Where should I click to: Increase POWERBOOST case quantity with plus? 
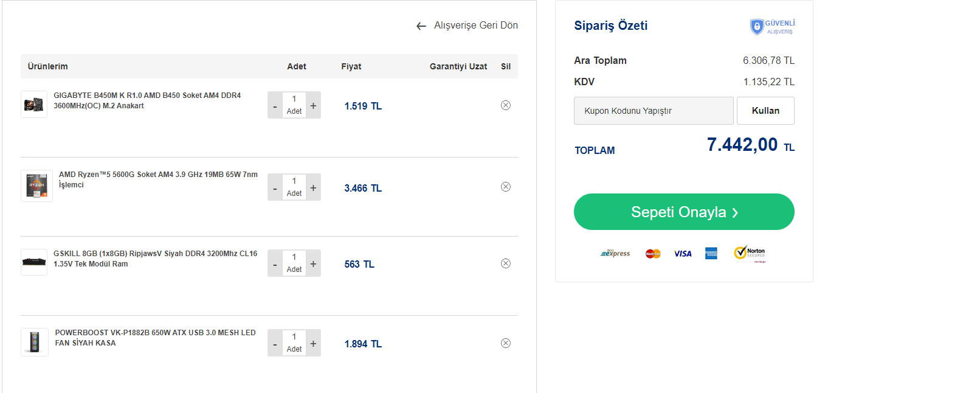click(x=313, y=344)
